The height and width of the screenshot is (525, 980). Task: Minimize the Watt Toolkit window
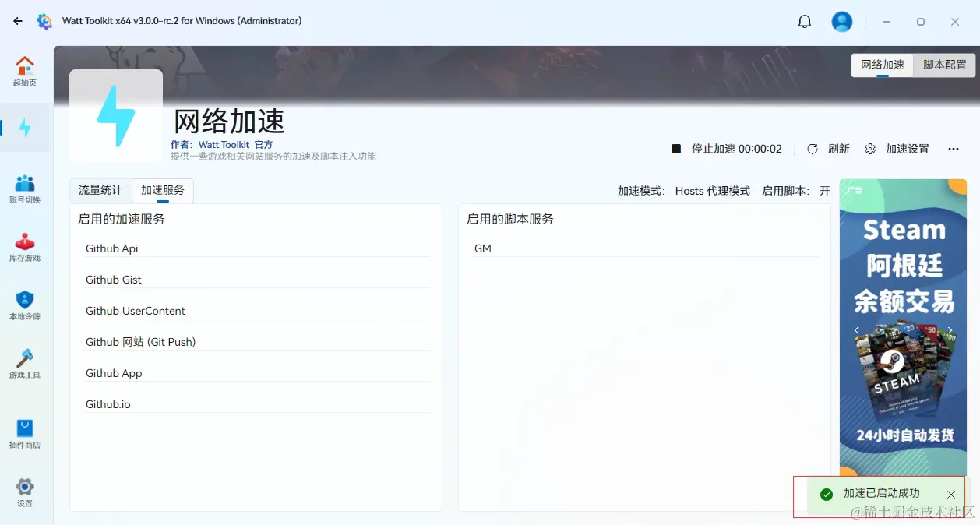[886, 22]
